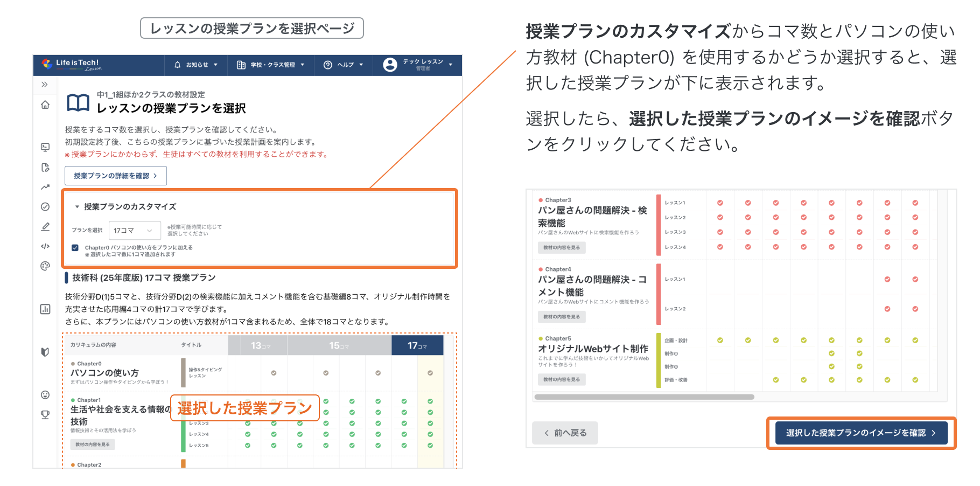The width and height of the screenshot is (980, 486).
Task: Click the home icon in the sidebar
Action: pos(45,105)
